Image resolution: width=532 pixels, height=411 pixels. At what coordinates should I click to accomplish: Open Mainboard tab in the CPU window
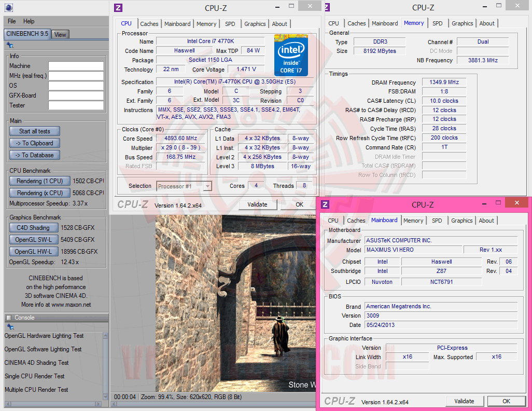(x=177, y=24)
